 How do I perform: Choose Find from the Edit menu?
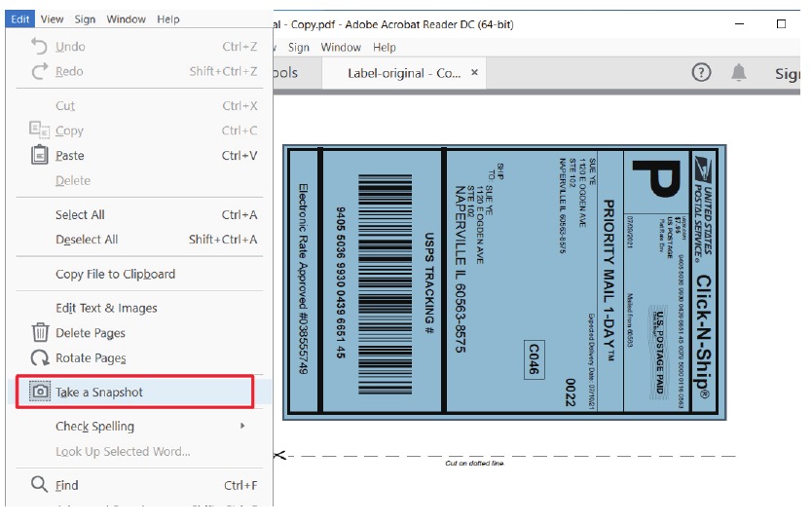[140, 485]
